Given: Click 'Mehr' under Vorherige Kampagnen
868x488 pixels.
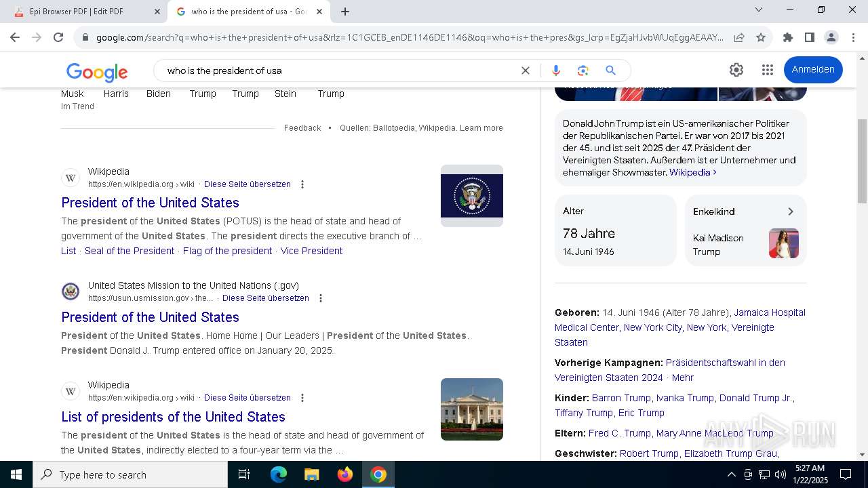Looking at the screenshot, I should click(x=683, y=378).
